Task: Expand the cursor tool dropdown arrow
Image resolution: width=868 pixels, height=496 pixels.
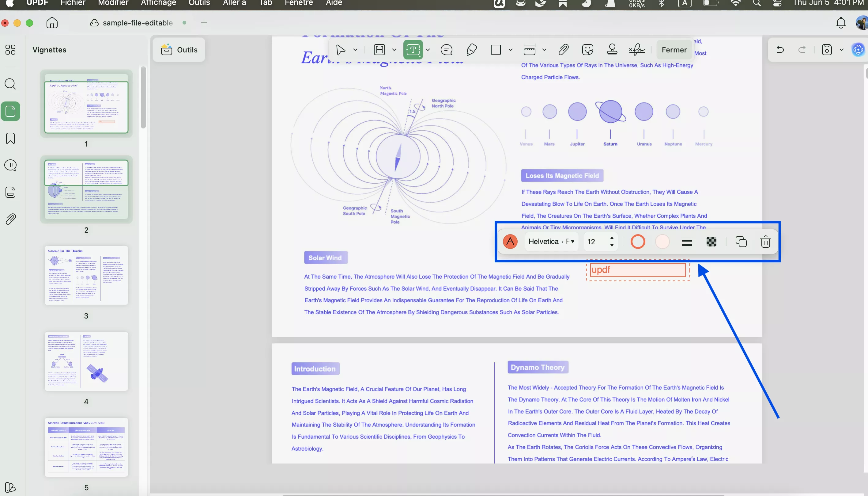Action: pyautogui.click(x=355, y=50)
